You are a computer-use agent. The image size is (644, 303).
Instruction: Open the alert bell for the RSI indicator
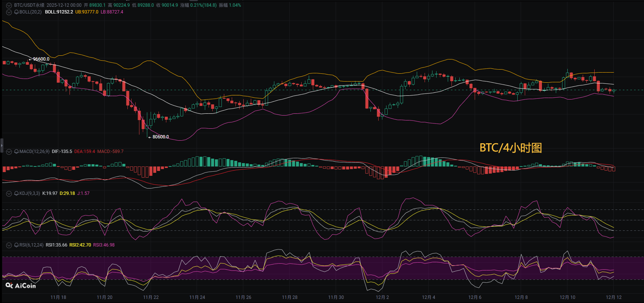16,245
